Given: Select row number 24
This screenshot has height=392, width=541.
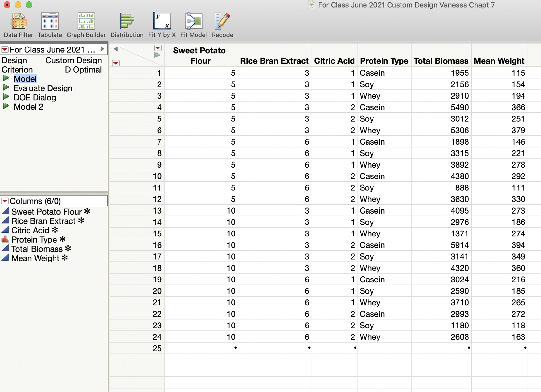Looking at the screenshot, I should [x=137, y=337].
